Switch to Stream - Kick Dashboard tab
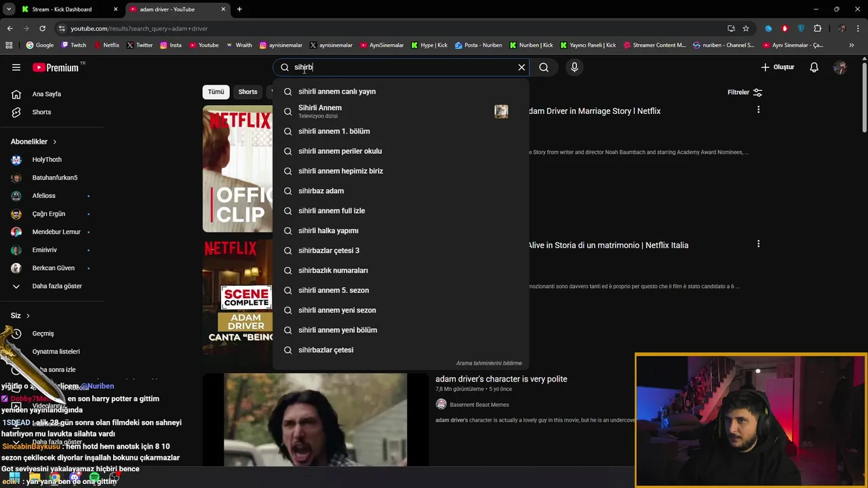The image size is (868, 488). [62, 9]
